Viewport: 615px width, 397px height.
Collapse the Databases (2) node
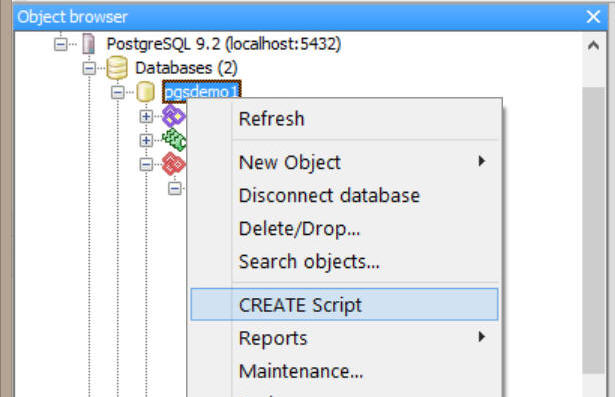(89, 68)
